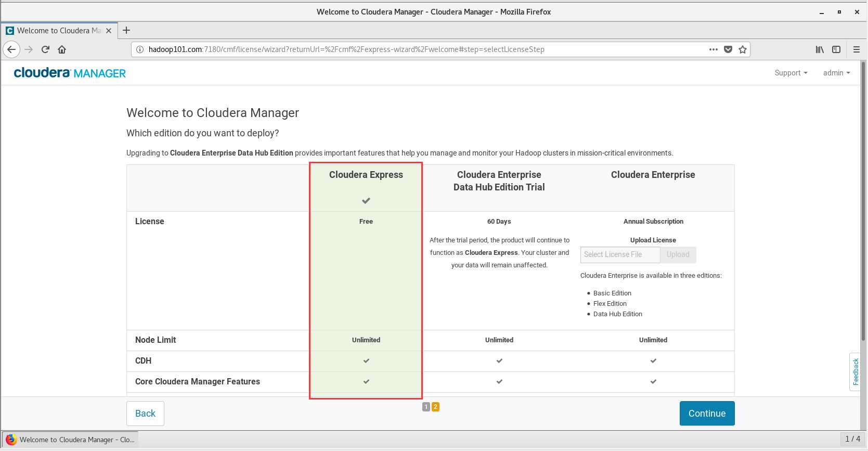Click the Select License File field
This screenshot has height=451, width=868.
coord(620,254)
